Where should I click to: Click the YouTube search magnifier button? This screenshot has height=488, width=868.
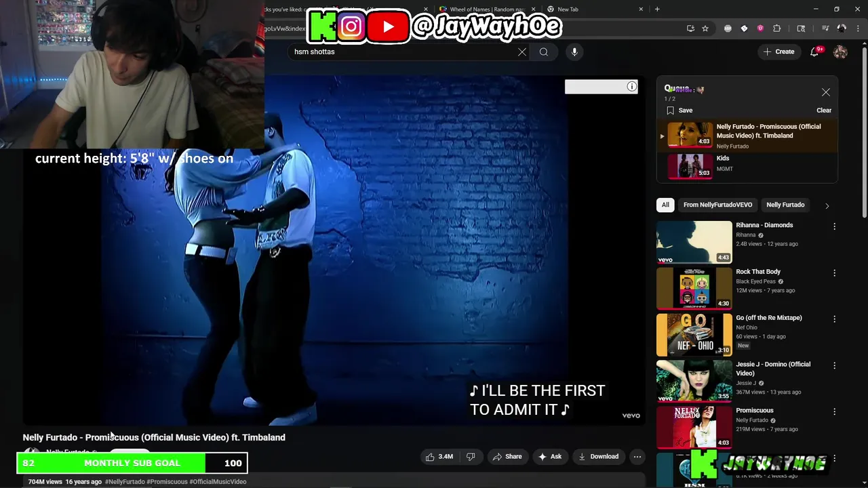[544, 52]
